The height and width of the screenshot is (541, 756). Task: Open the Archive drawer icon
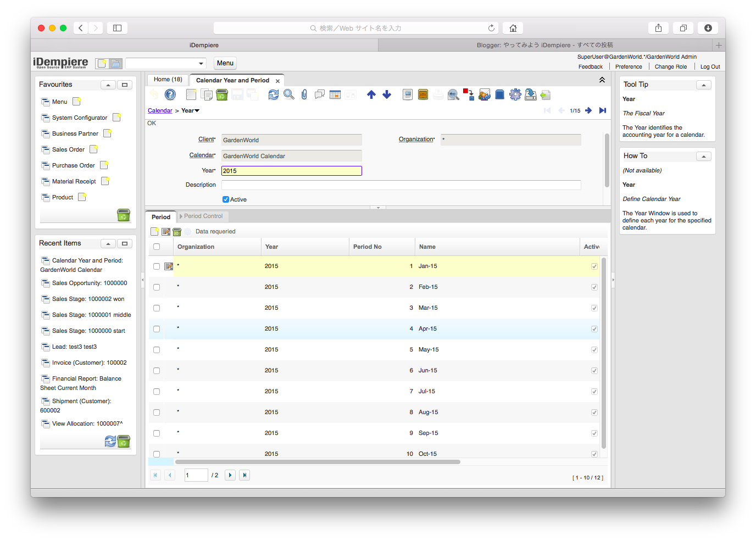(423, 94)
